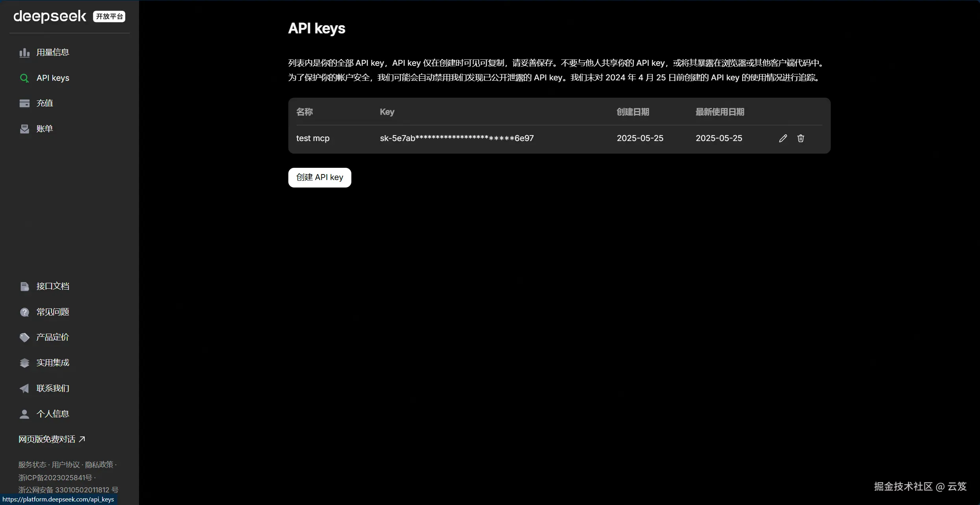Open the 浙ICP备2023025841号 link
The width and height of the screenshot is (980, 505).
55,478
